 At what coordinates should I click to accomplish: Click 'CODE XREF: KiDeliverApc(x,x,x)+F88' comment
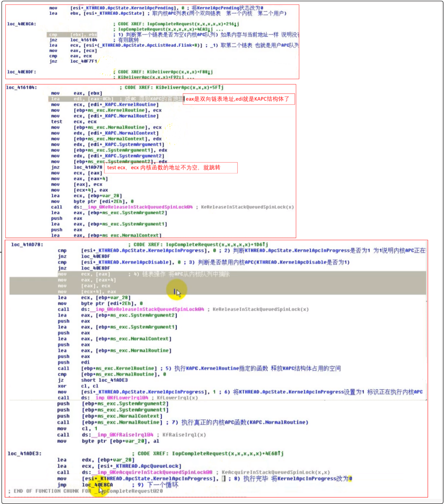click(163, 72)
